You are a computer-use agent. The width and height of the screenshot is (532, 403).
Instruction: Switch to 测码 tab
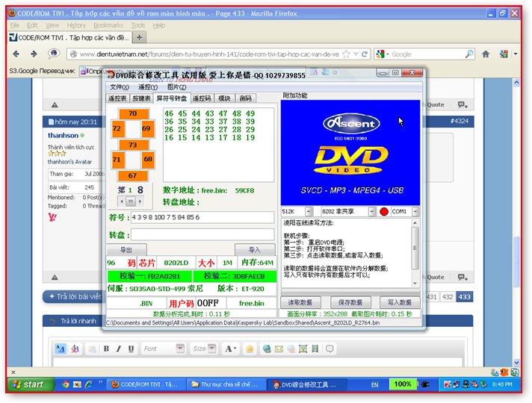click(245, 99)
